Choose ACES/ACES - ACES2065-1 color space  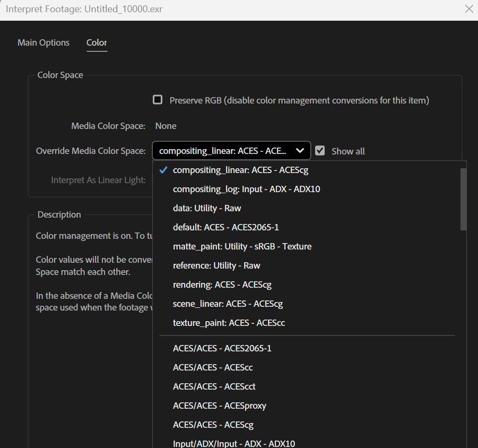[x=222, y=348]
